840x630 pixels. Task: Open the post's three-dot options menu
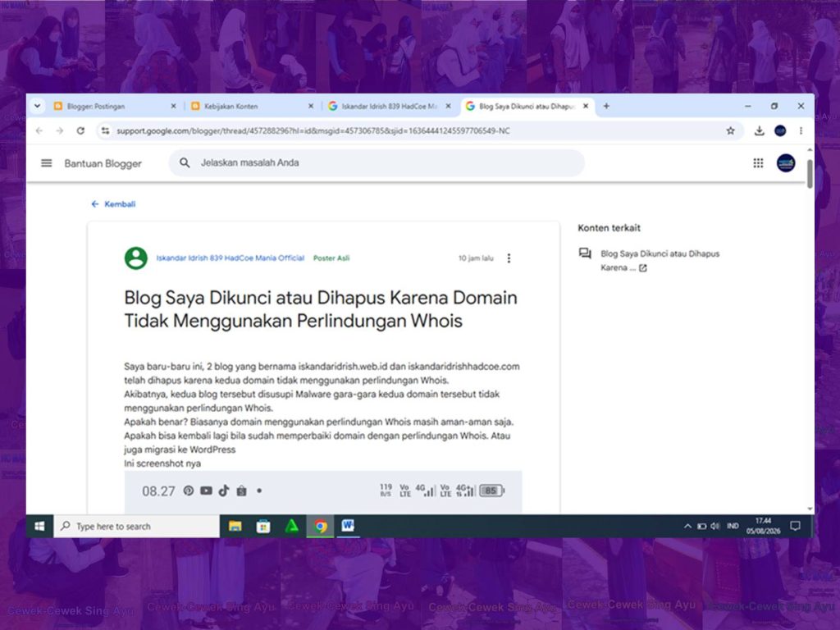coord(509,258)
